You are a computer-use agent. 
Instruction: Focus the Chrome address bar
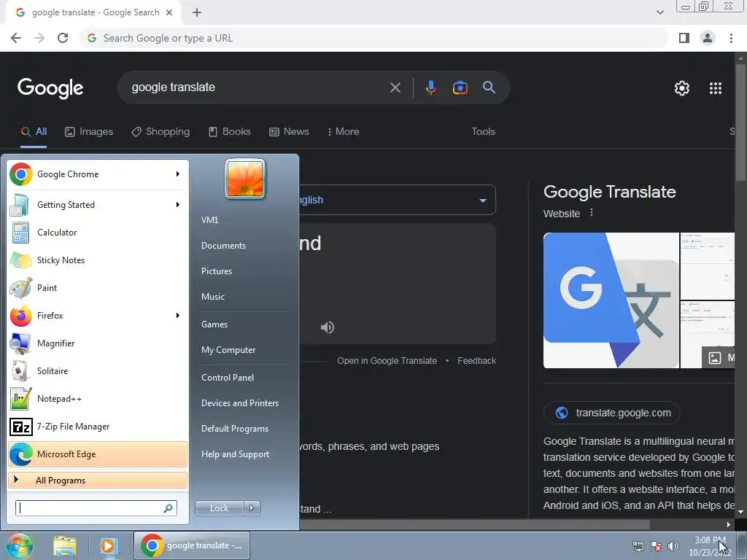point(374,38)
